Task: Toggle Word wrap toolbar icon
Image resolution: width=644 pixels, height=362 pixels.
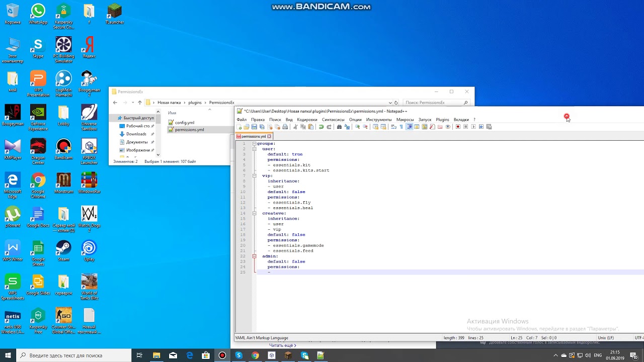Action: 393,127
